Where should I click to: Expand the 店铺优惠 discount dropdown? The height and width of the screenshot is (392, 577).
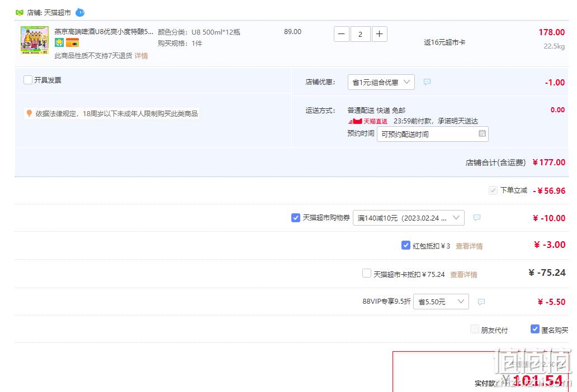[x=381, y=82]
